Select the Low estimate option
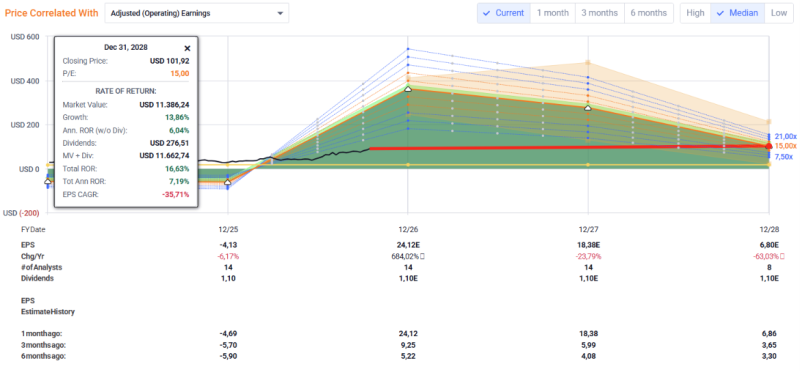This screenshot has height=371, width=800. [779, 13]
